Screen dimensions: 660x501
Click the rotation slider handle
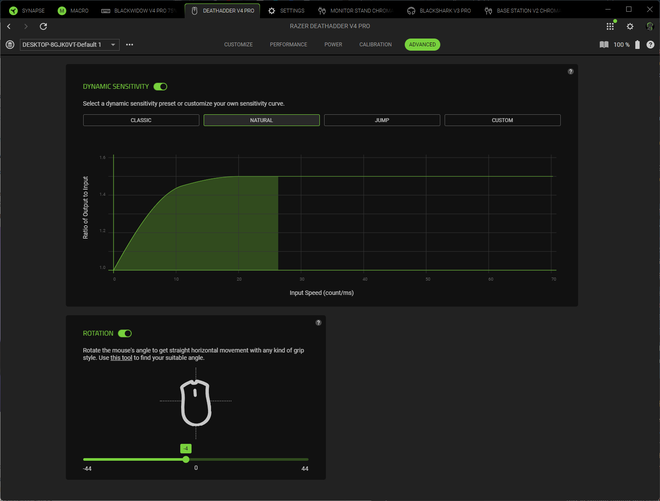186,459
